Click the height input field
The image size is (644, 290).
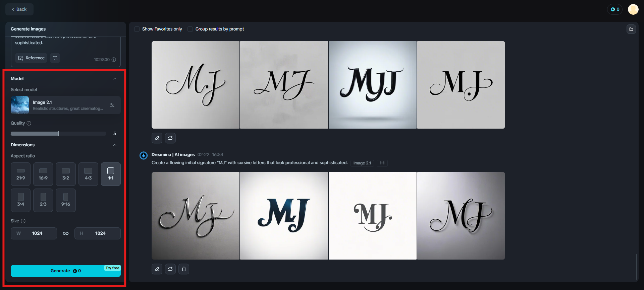(98, 233)
